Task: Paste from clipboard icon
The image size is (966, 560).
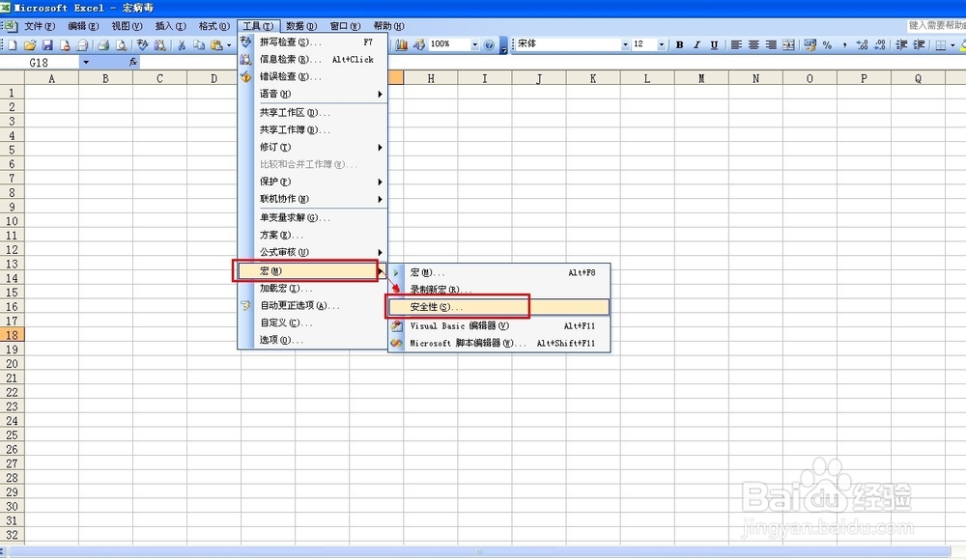Action: (216, 45)
